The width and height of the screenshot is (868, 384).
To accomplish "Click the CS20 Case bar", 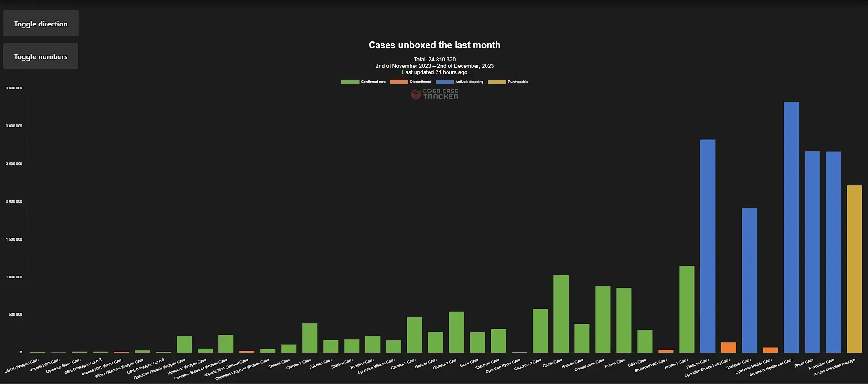I will [x=645, y=341].
